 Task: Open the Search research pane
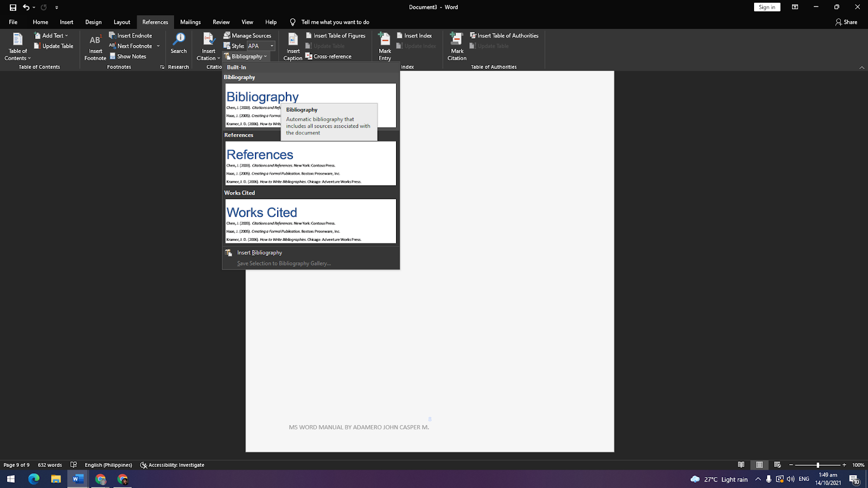click(x=178, y=43)
